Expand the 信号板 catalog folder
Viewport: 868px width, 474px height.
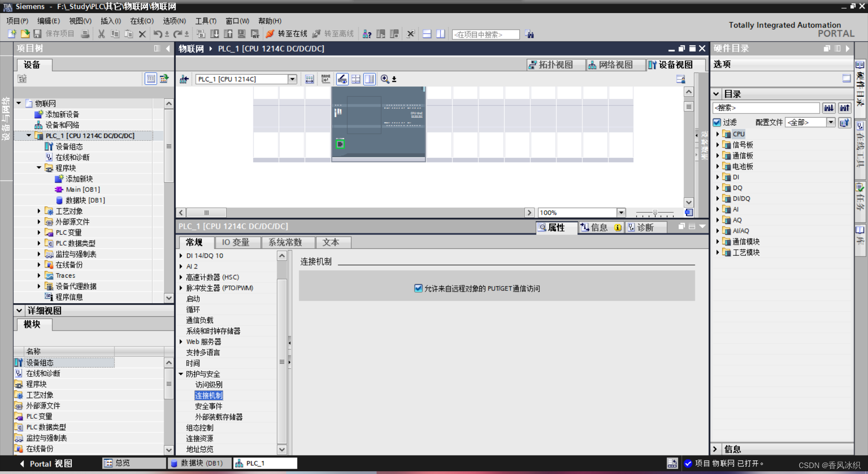coord(717,145)
